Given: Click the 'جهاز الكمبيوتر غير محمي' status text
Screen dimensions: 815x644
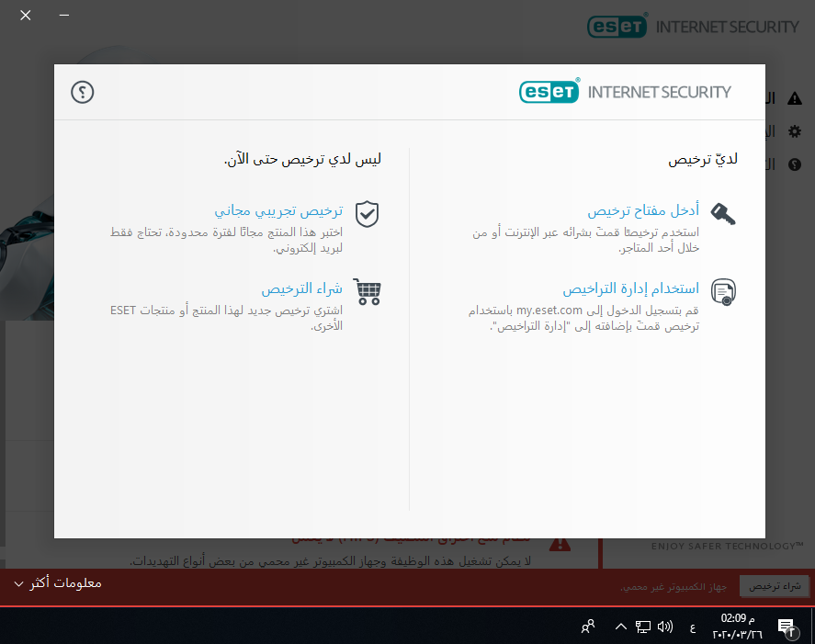Looking at the screenshot, I should coord(674,587).
